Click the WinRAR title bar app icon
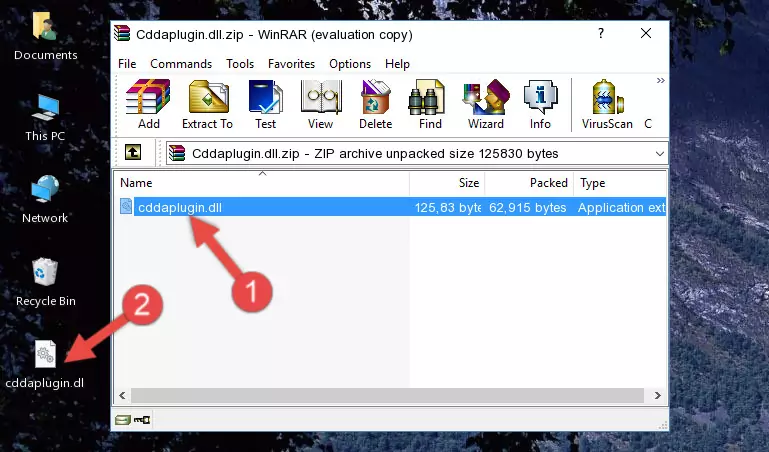Screen dimensions: 769x452 (x=122, y=34)
